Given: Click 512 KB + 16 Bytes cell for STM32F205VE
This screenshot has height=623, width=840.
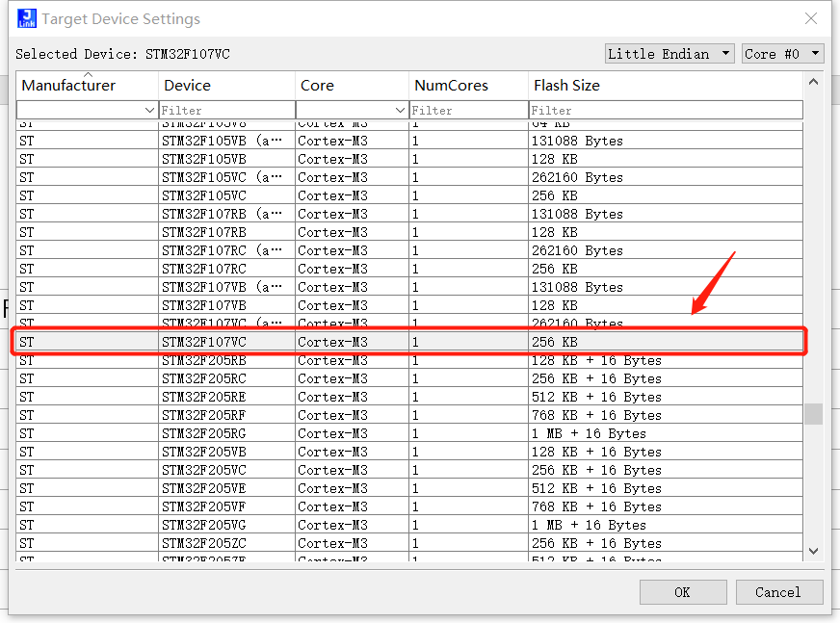Looking at the screenshot, I should (666, 488).
